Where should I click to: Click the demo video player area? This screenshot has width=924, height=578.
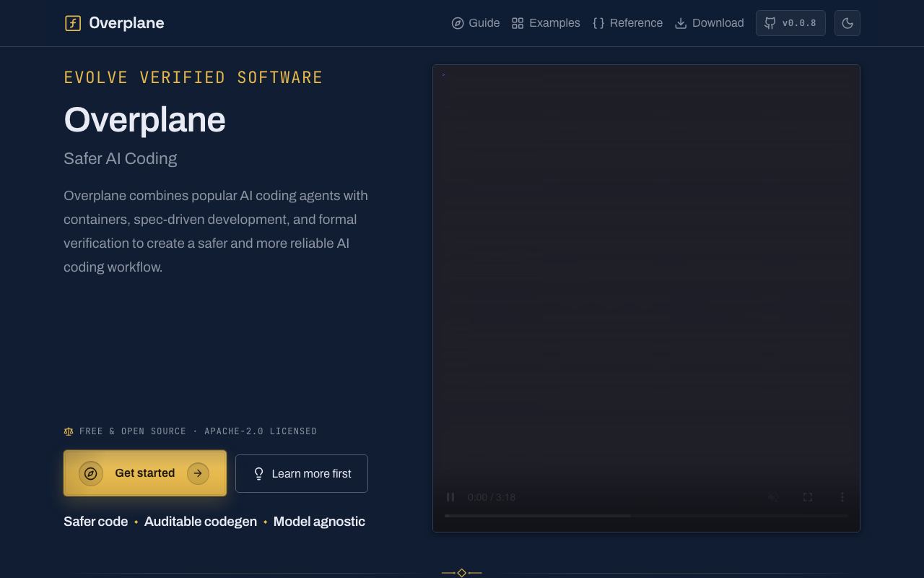646,298
